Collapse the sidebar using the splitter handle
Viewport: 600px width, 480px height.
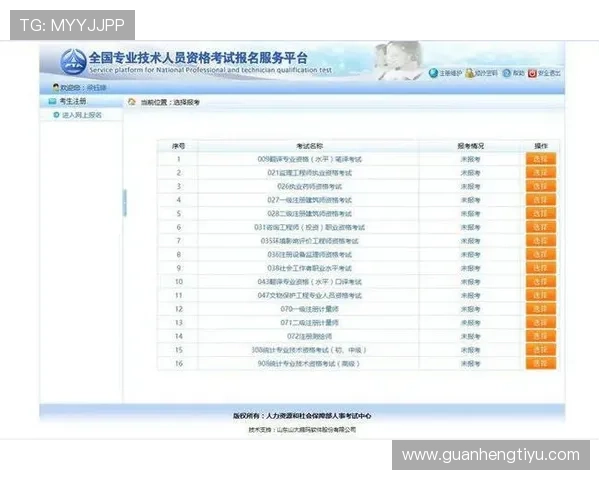[124, 202]
